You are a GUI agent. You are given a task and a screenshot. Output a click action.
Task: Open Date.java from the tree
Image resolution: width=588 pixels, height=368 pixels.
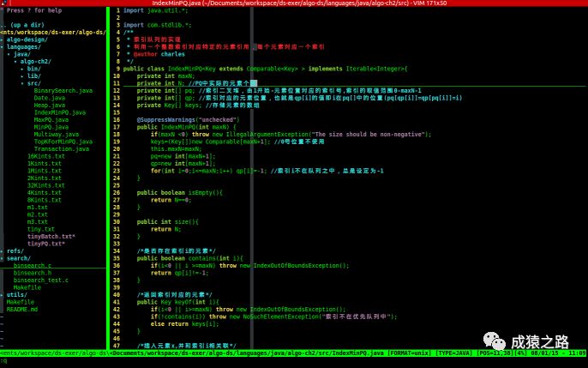pyautogui.click(x=49, y=98)
